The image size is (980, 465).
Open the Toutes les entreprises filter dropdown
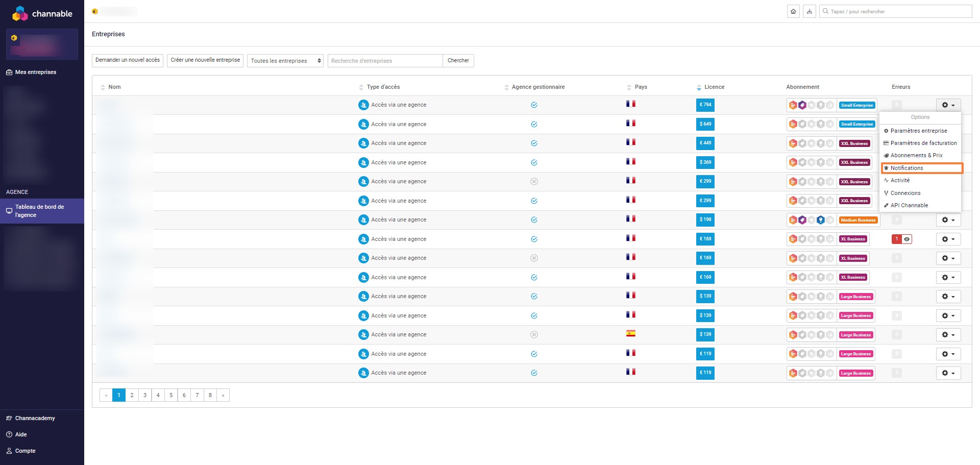point(285,61)
